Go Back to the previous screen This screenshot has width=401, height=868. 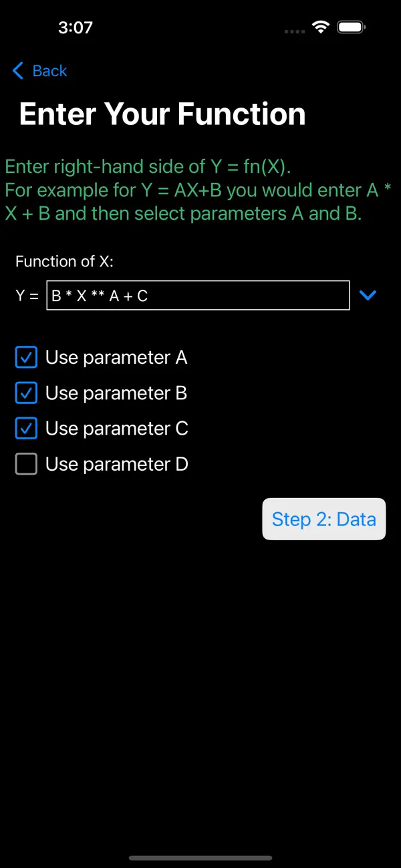pyautogui.click(x=39, y=71)
